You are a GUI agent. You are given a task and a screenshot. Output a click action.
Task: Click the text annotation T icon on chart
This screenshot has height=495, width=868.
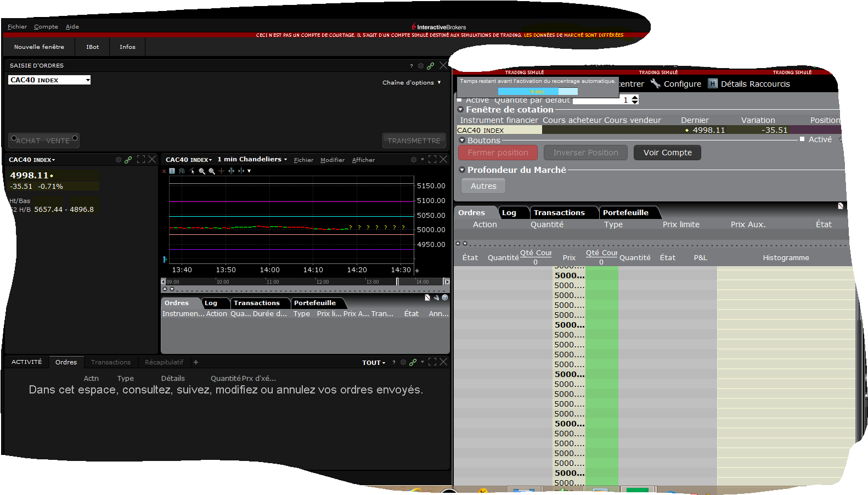[172, 171]
